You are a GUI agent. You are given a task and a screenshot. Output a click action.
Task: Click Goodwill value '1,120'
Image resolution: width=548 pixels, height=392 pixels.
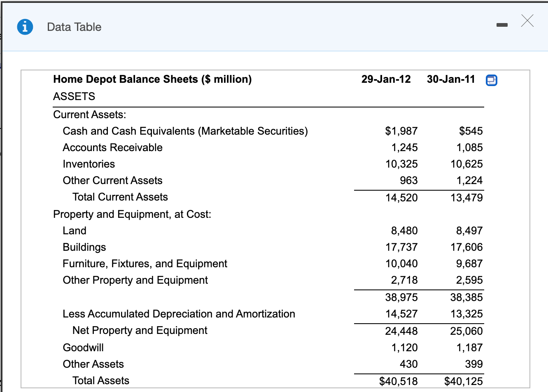tap(404, 348)
